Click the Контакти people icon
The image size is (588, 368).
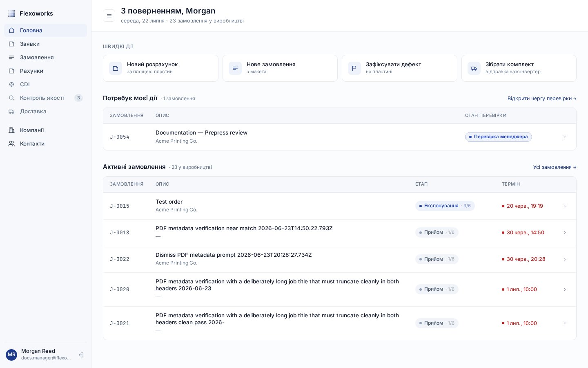click(11, 144)
